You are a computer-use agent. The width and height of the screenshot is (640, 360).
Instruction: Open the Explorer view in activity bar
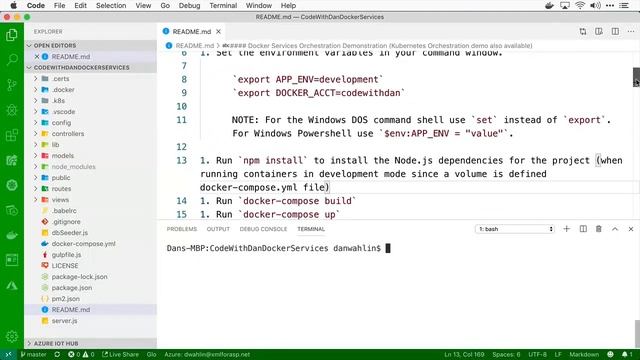click(12, 35)
